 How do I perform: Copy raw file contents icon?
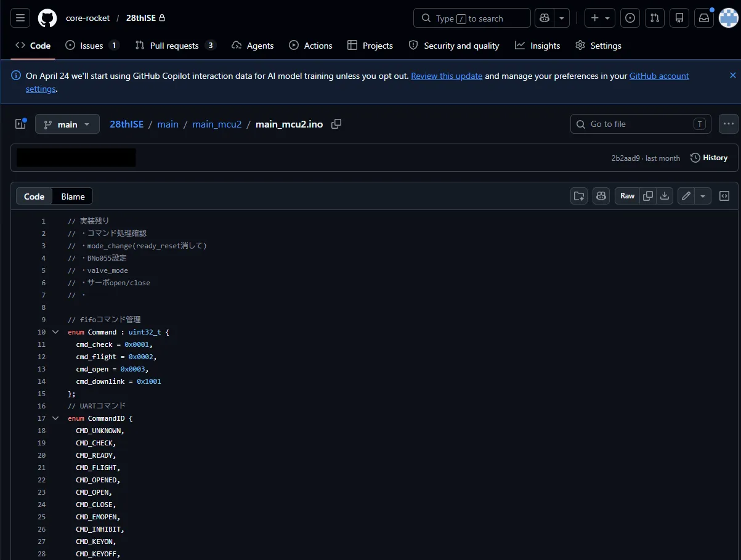point(648,196)
